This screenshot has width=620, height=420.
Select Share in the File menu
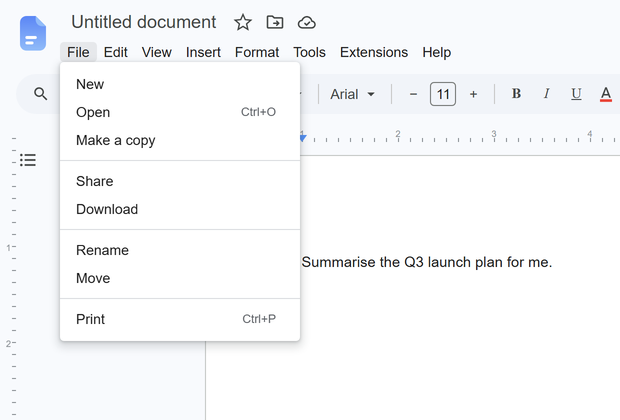pos(180,181)
